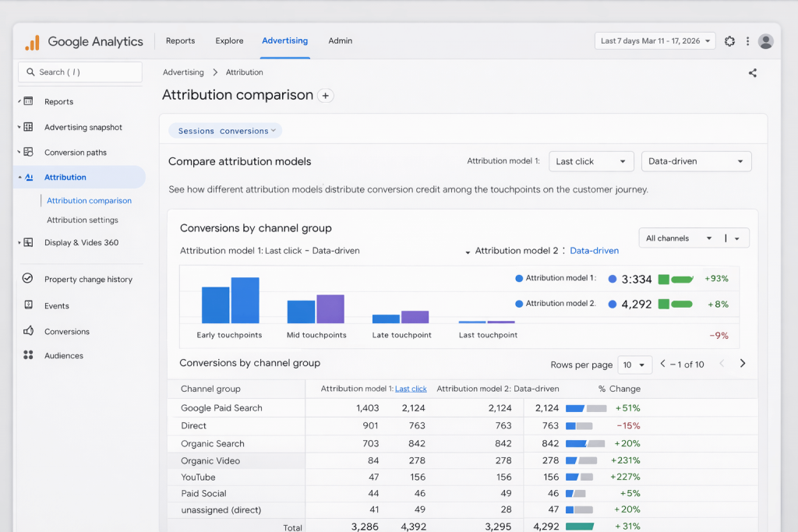
Task: Open Attribution settings in sidebar
Action: coord(83,220)
